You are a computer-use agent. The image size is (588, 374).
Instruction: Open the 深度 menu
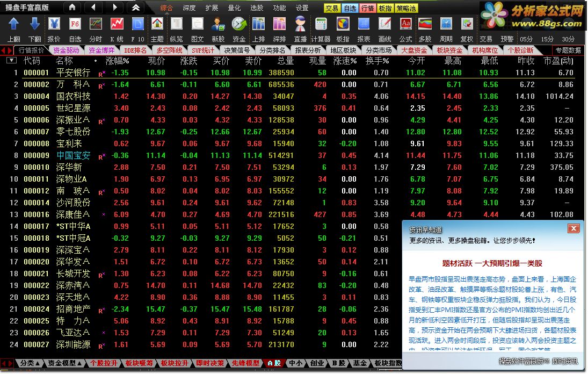click(190, 8)
